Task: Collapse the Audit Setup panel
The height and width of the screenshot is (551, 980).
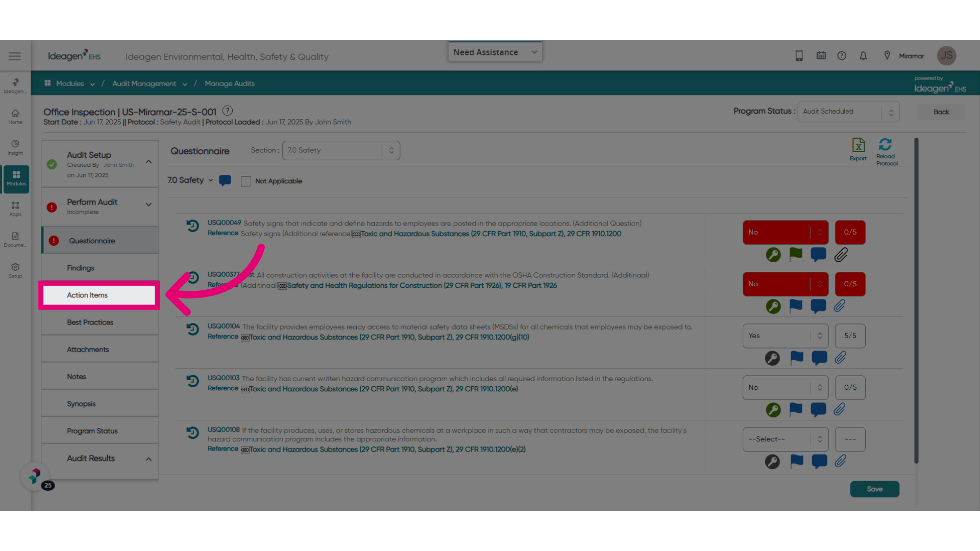Action: click(x=149, y=162)
